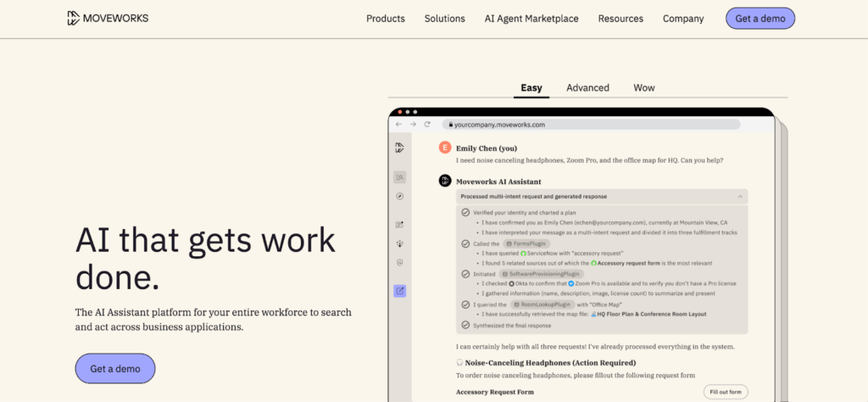Click Emily Chen's orange E avatar

coord(445,148)
